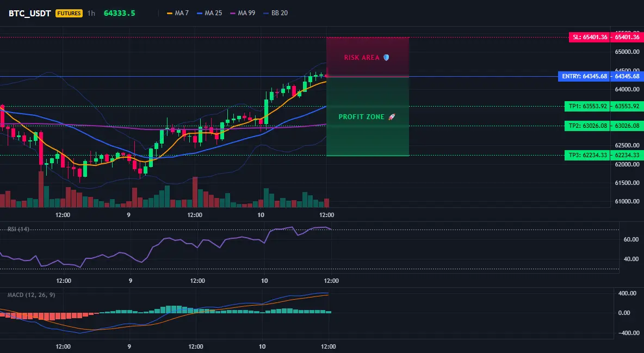Click the yellow FUTURES badge

tap(69, 13)
